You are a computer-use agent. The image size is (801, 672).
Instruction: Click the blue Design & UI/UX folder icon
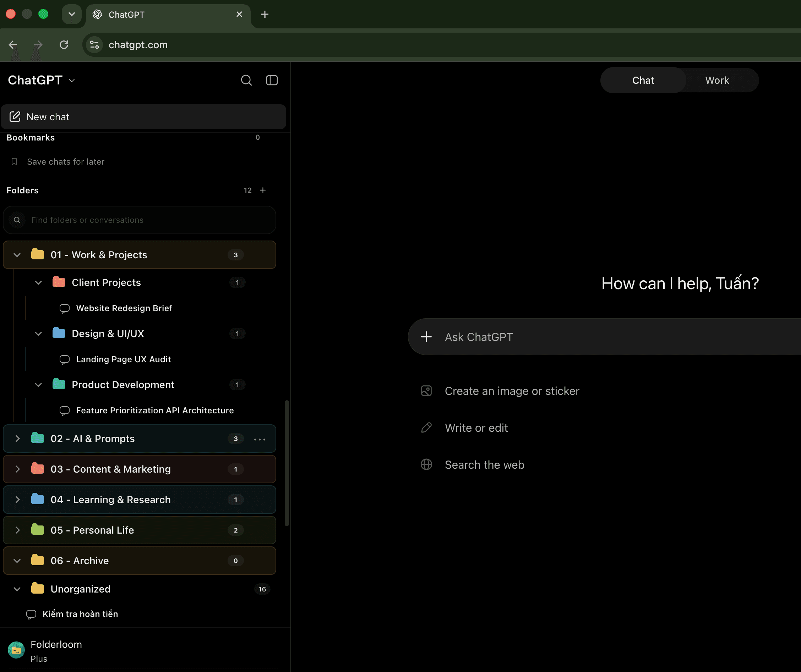tap(59, 333)
